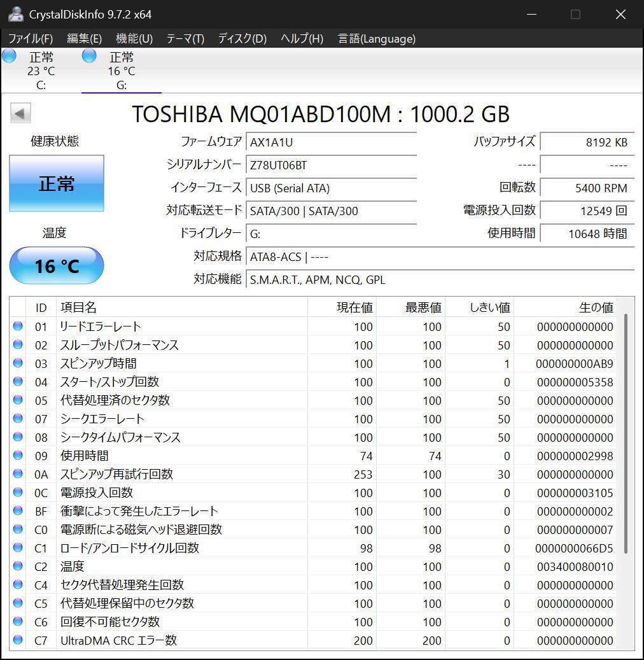Click the blue status orb for drive G:
Viewport: 644px width, 660px height.
[89, 56]
